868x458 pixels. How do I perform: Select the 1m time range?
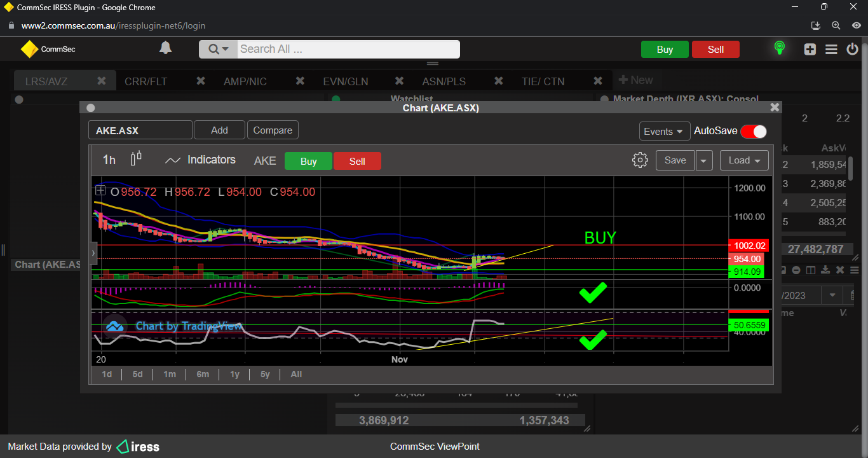170,374
